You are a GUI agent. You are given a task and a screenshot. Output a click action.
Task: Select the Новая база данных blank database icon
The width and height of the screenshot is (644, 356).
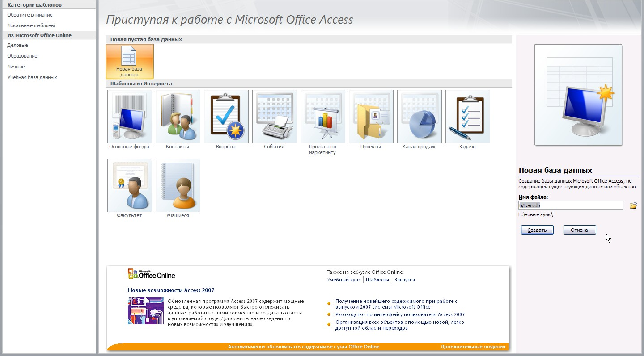pyautogui.click(x=130, y=62)
